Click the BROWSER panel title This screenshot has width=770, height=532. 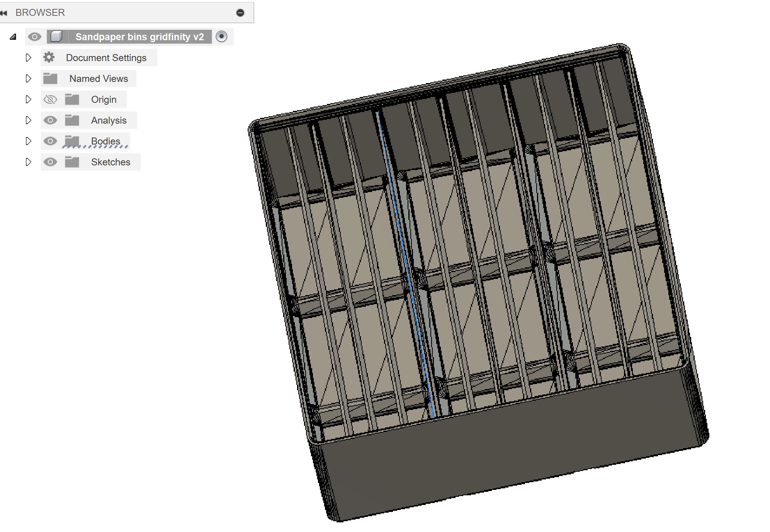tap(40, 12)
